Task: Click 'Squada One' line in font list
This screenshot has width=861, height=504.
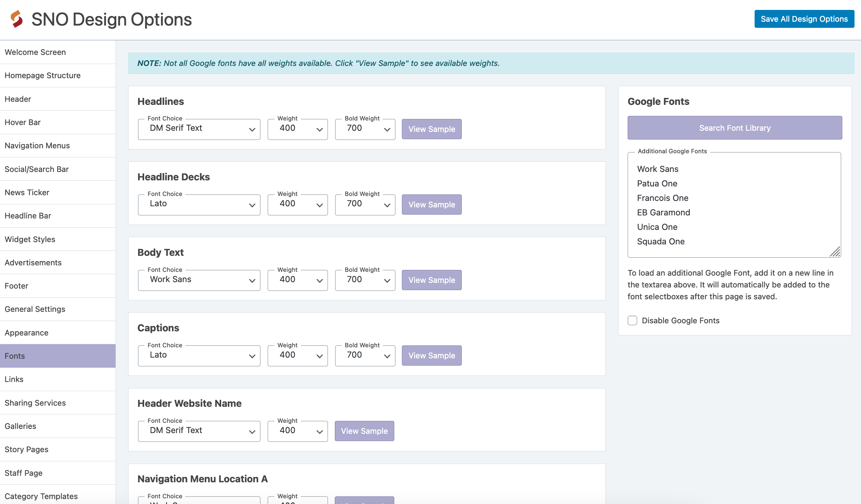Action: coord(661,241)
